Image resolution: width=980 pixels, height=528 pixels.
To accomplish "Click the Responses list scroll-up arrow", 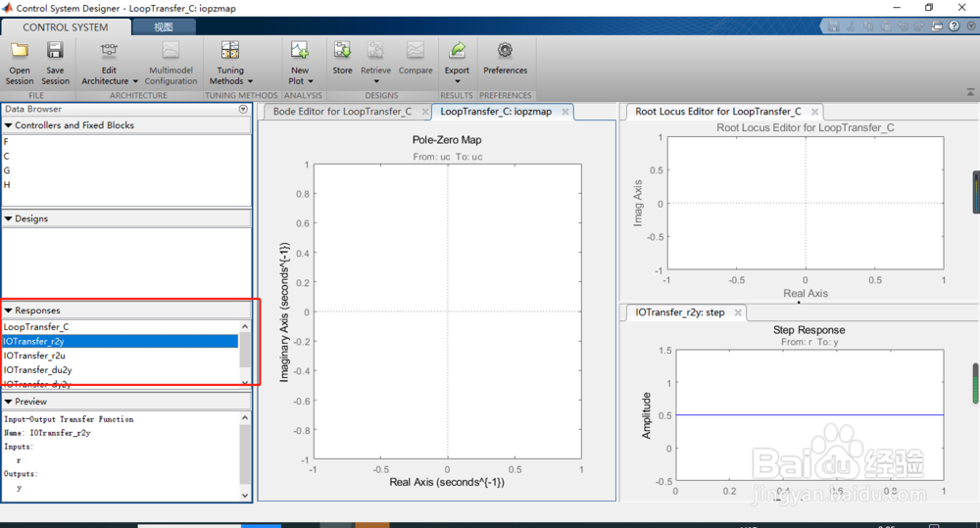I will [245, 326].
